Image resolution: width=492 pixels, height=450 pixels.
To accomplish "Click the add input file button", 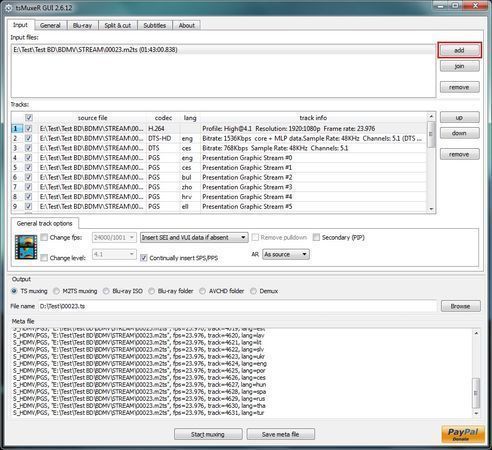I will (459, 50).
